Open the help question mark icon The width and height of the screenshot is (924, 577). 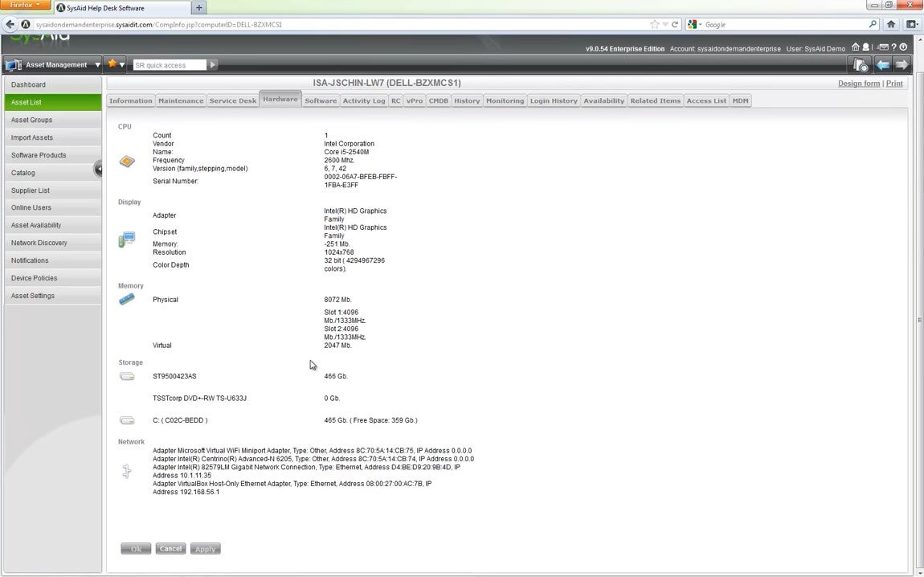[x=894, y=47]
